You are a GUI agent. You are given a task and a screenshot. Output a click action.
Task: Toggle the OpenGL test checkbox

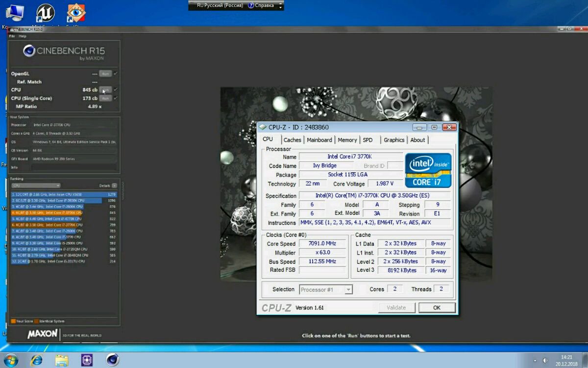(116, 74)
